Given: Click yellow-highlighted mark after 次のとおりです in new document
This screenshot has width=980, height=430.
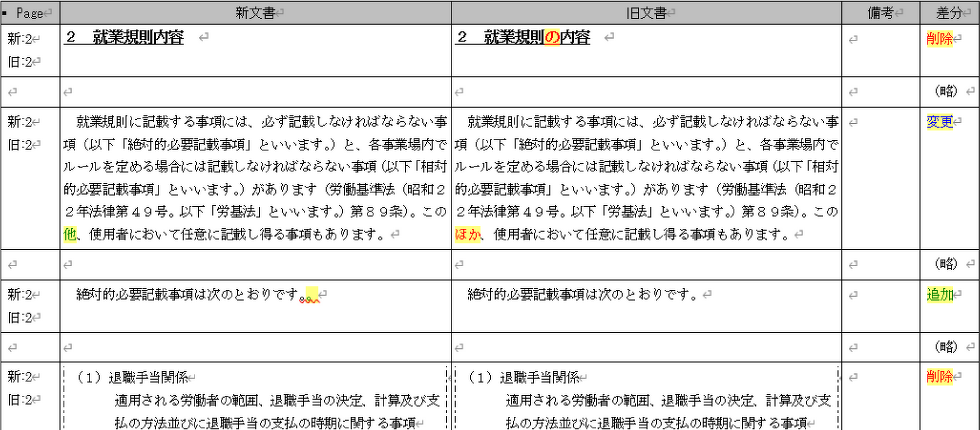Looking at the screenshot, I should click(x=311, y=295).
